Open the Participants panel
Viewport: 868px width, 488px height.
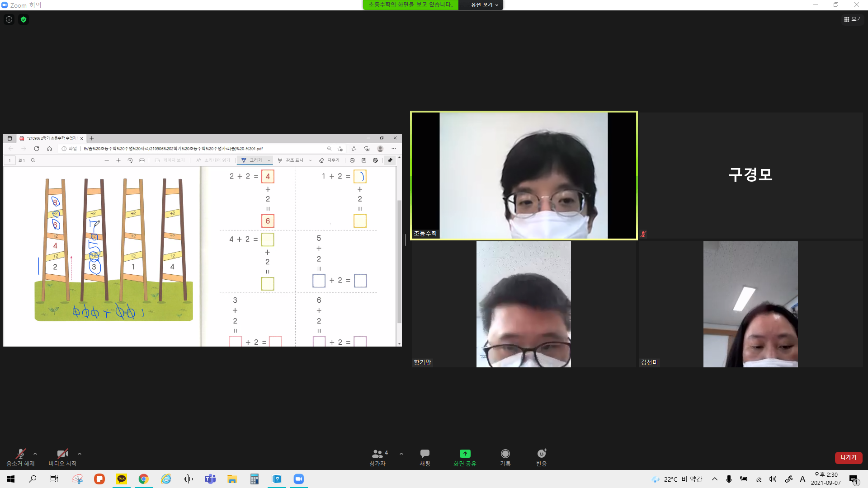(377, 457)
